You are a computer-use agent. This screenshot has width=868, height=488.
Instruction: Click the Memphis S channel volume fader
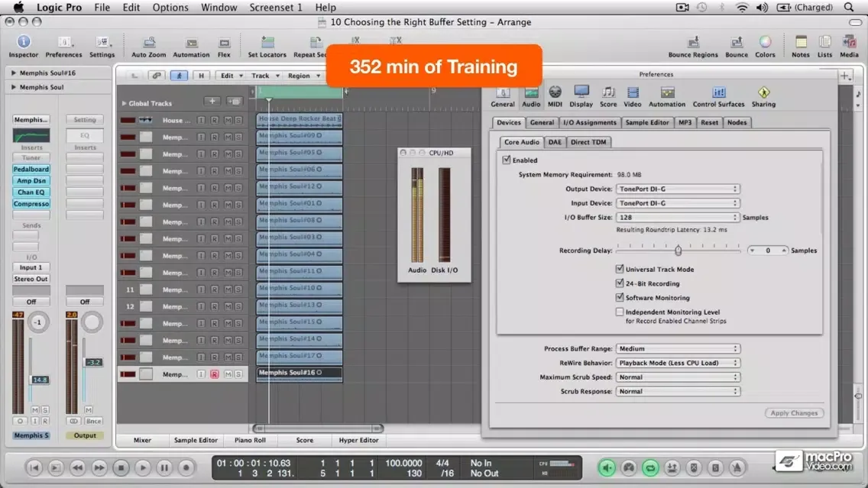coord(39,380)
